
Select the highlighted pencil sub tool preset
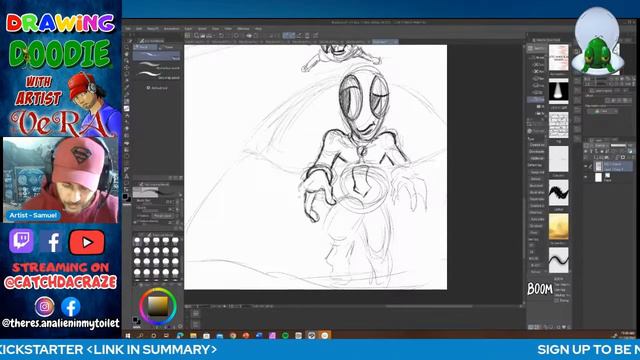[157, 55]
